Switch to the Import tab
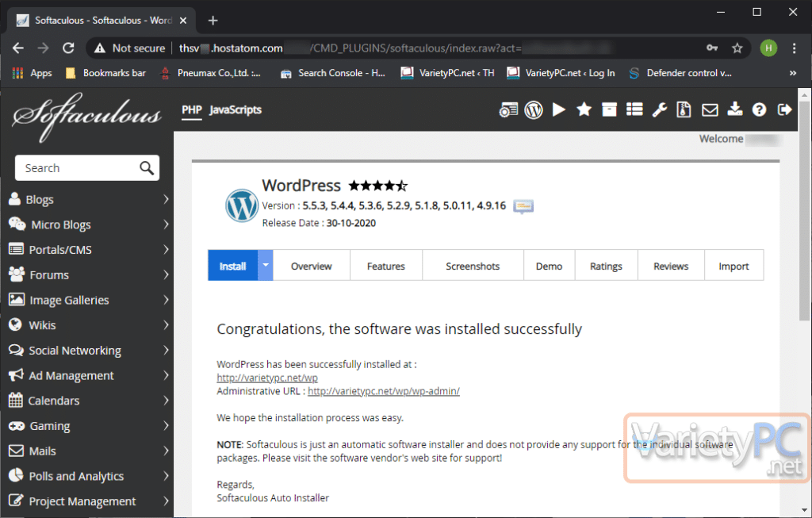 pos(733,266)
